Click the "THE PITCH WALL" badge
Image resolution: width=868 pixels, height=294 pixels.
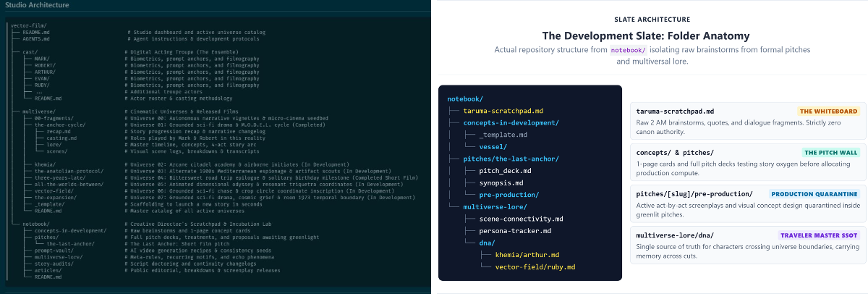(x=831, y=153)
